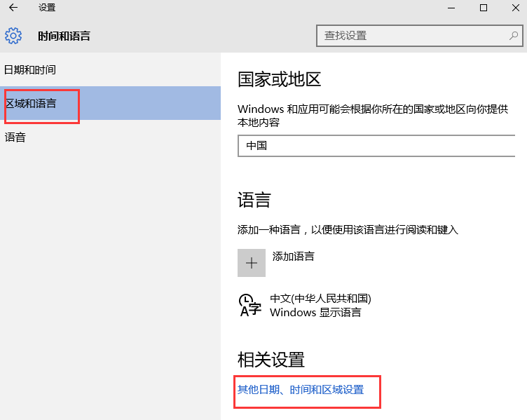Click the Chinese language A字 icon
Image resolution: width=527 pixels, height=420 pixels.
click(250, 305)
